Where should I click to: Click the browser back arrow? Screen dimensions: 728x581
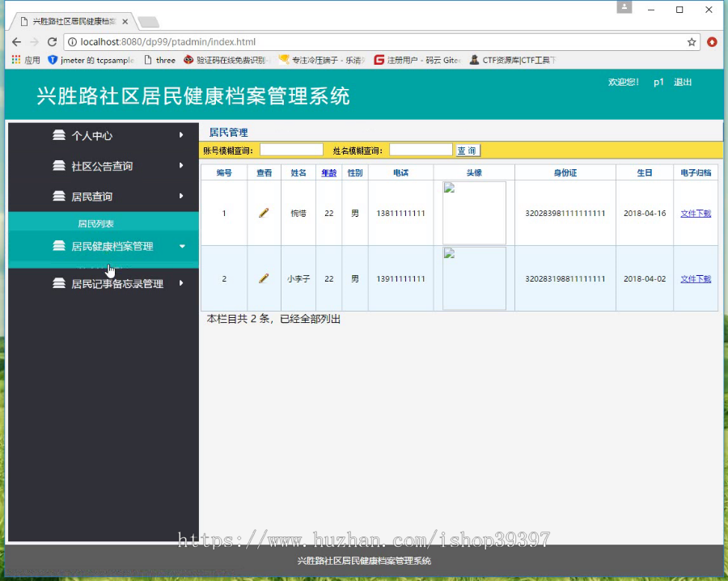pos(17,42)
